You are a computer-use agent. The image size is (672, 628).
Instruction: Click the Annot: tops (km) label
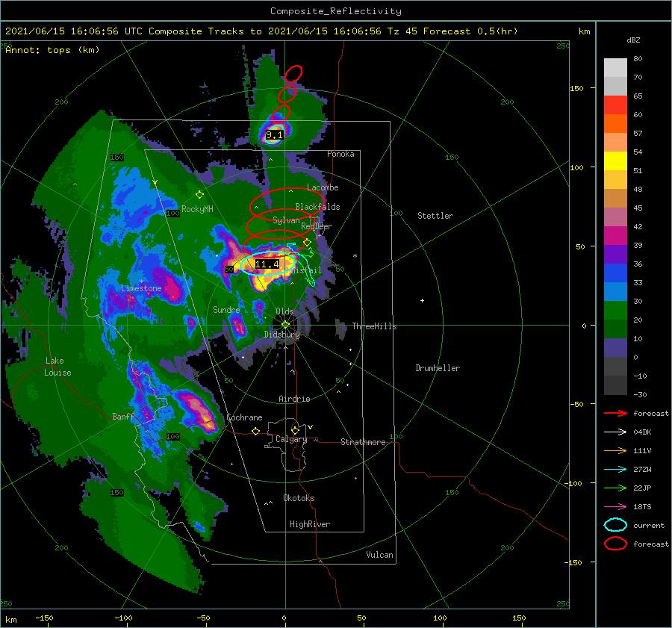[x=52, y=50]
